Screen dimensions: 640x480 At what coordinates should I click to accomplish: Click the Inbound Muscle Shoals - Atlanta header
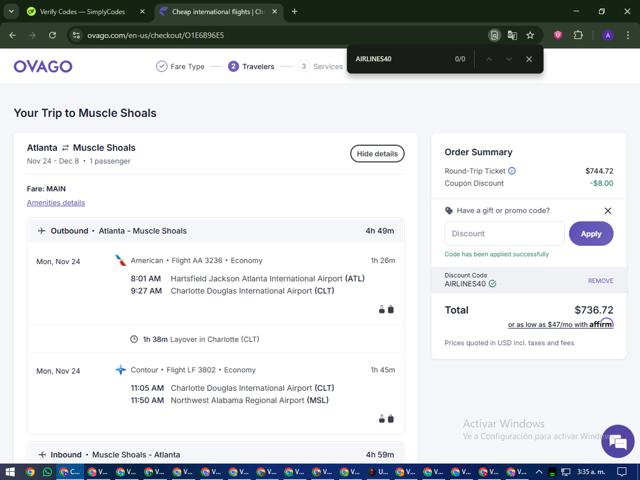click(x=216, y=454)
